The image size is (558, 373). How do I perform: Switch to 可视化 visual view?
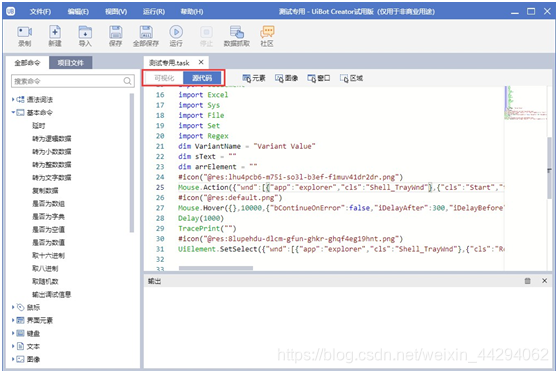(164, 78)
